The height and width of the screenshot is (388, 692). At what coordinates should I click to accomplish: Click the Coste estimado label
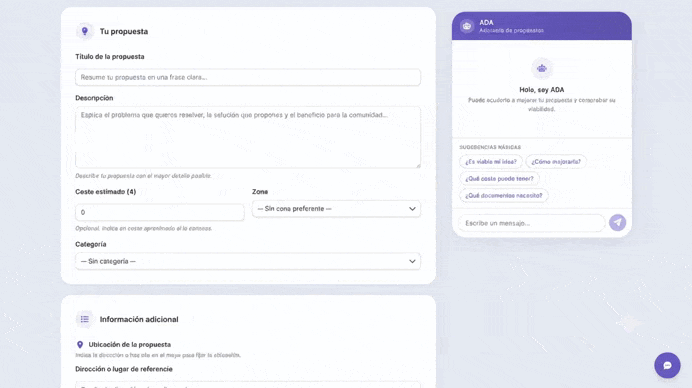coord(105,192)
